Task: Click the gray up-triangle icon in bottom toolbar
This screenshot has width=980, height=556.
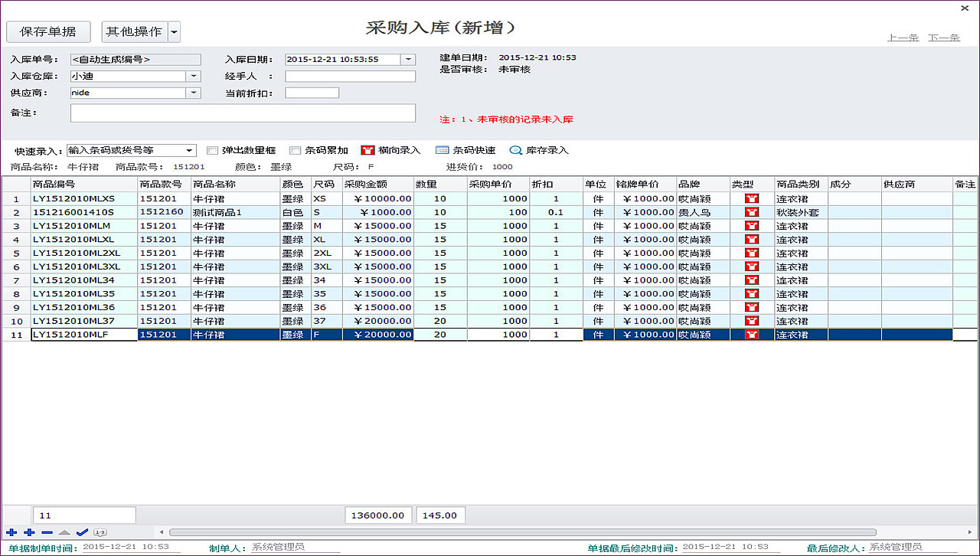Action: [64, 532]
